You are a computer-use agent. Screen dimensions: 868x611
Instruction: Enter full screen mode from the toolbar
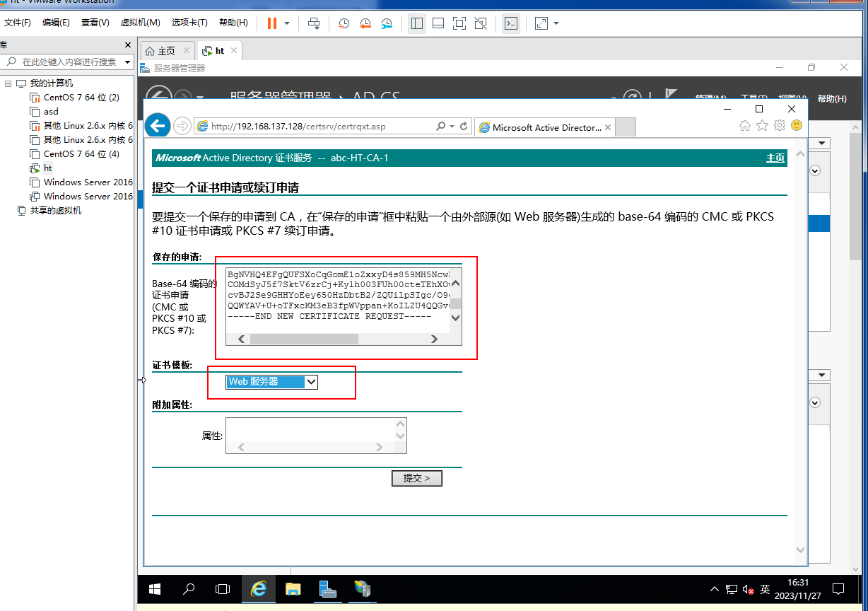click(459, 23)
